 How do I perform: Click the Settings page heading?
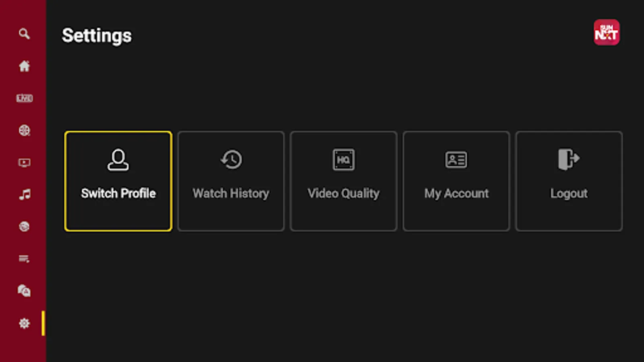tap(97, 36)
